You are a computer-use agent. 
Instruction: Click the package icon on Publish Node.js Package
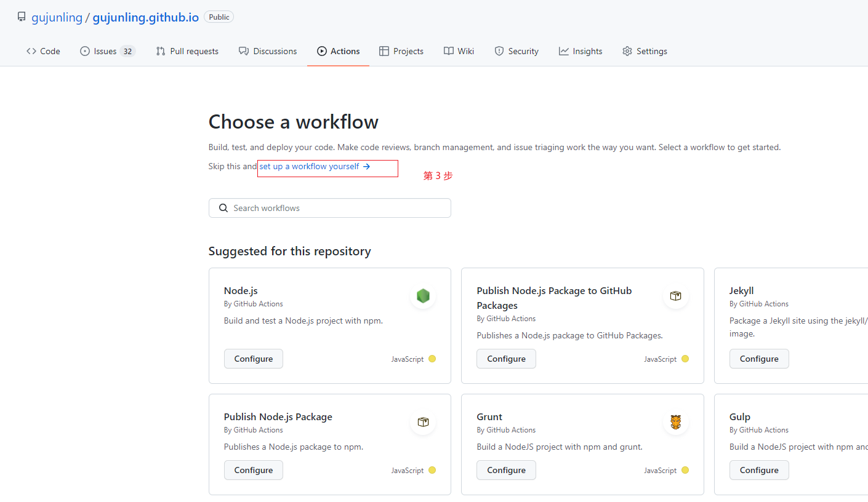click(x=423, y=422)
